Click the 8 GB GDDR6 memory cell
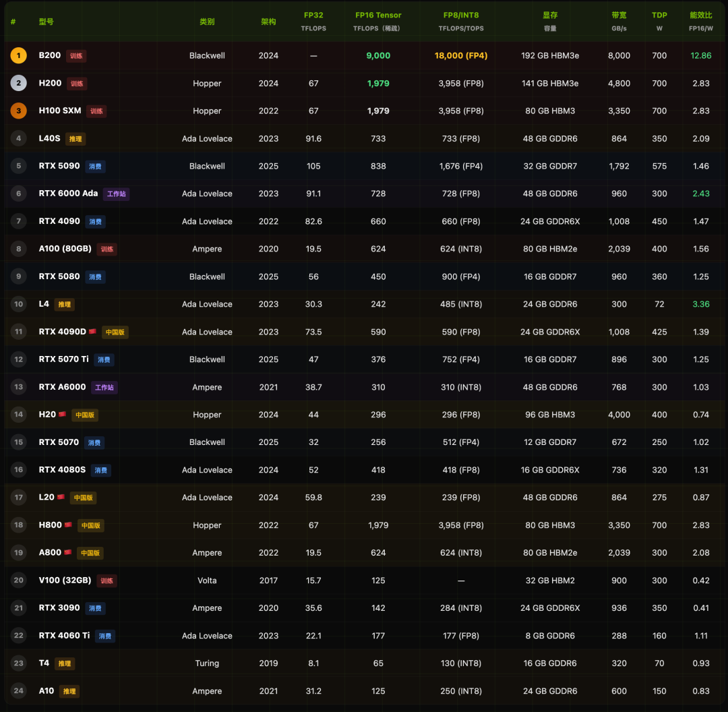Viewport: 728px width, 712px height. click(550, 636)
